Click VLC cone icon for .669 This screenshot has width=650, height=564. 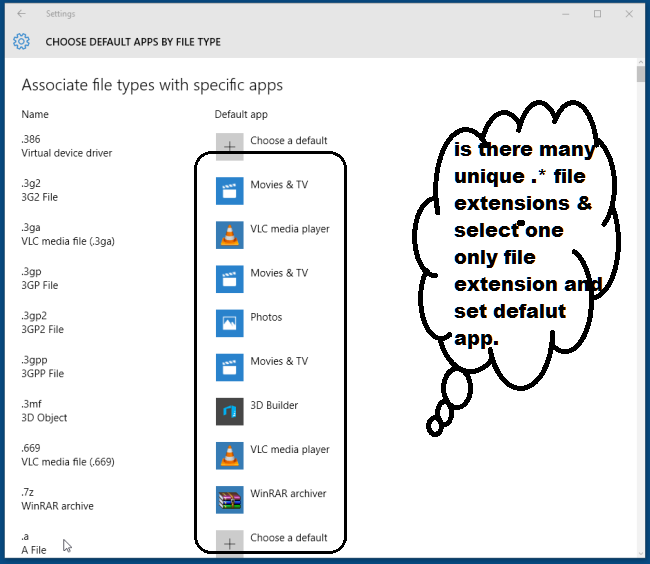click(230, 456)
